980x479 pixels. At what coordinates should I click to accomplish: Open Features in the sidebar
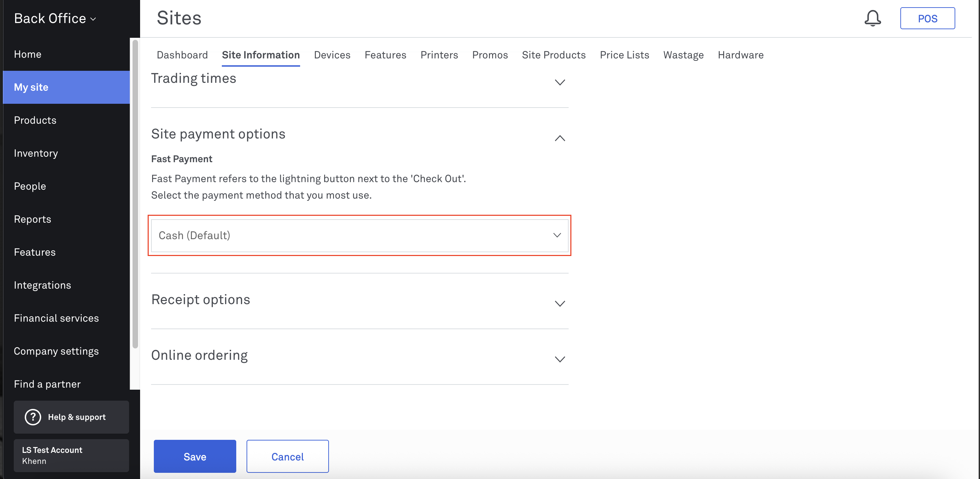coord(66,252)
